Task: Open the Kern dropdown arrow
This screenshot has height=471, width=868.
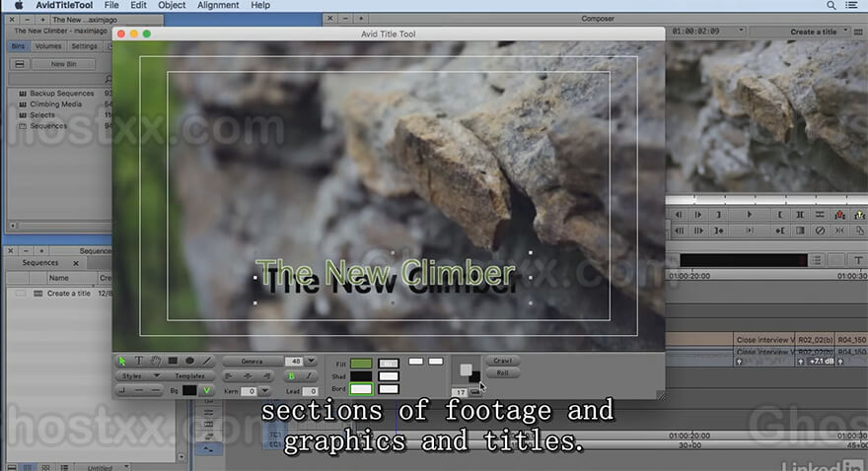Action: pyautogui.click(x=265, y=391)
